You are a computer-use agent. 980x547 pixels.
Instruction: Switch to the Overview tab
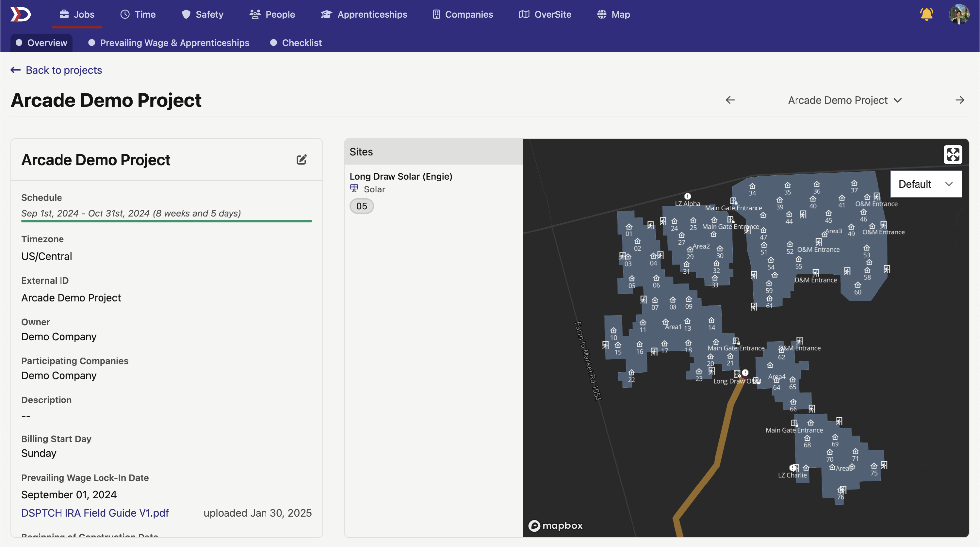point(41,42)
